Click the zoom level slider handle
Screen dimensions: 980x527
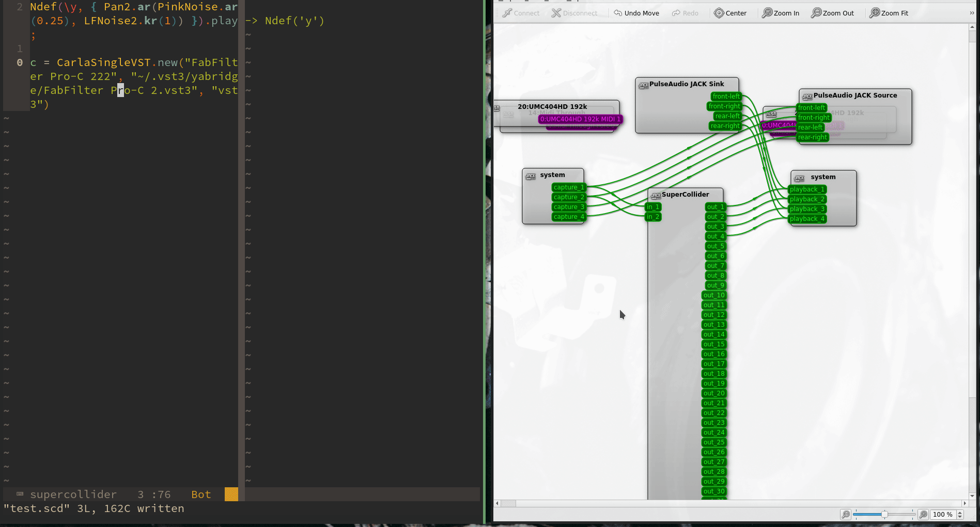coord(884,514)
